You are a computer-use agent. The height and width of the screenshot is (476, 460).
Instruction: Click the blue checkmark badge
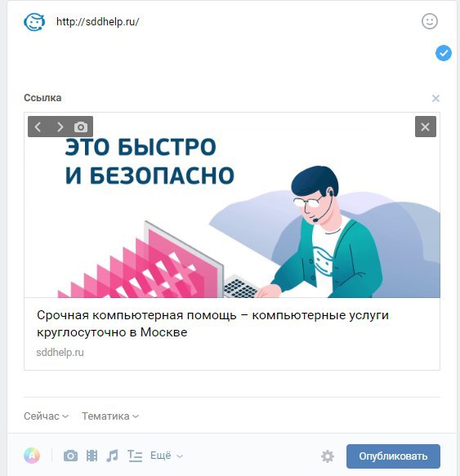[444, 53]
